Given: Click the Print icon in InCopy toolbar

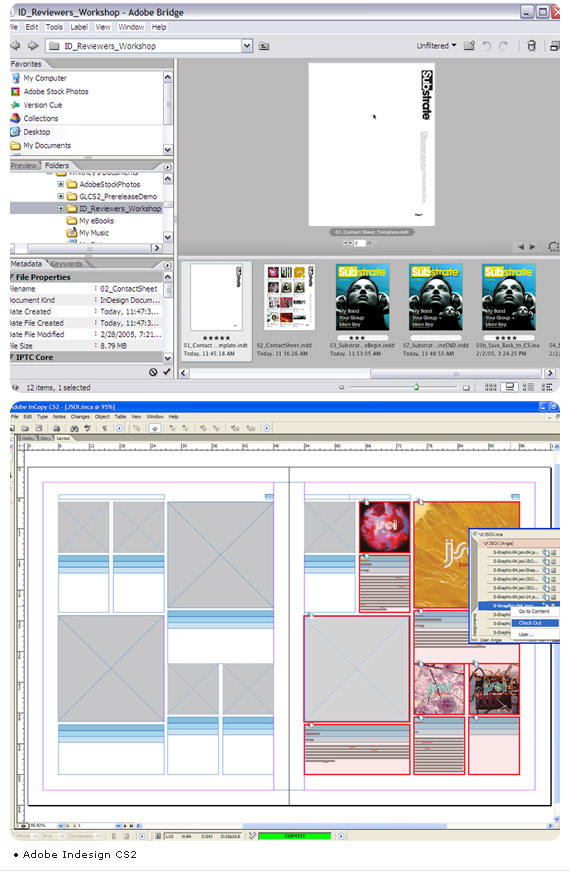Looking at the screenshot, I should 57,428.
